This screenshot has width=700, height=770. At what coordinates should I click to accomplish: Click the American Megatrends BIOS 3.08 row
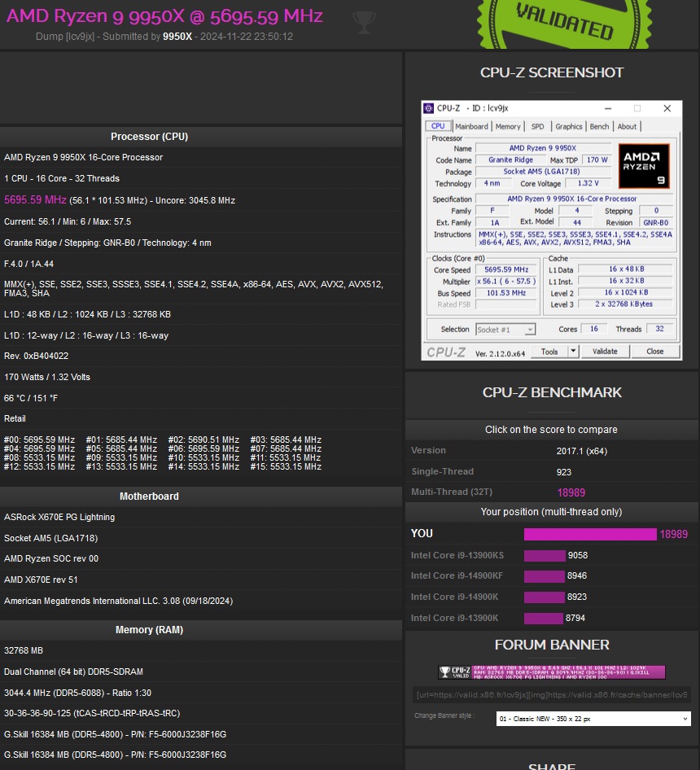point(201,601)
